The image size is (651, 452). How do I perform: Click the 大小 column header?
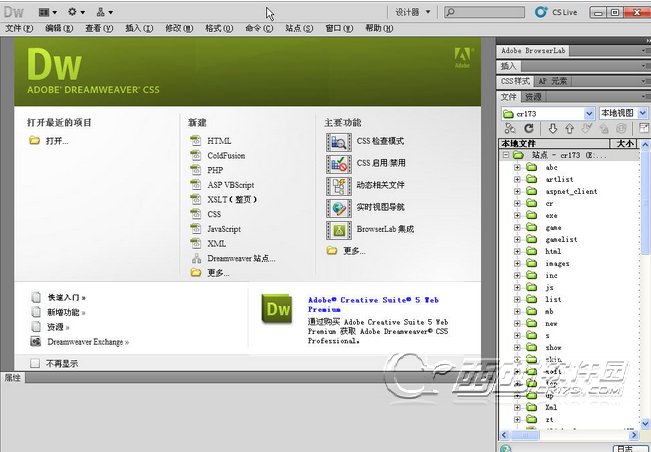624,144
